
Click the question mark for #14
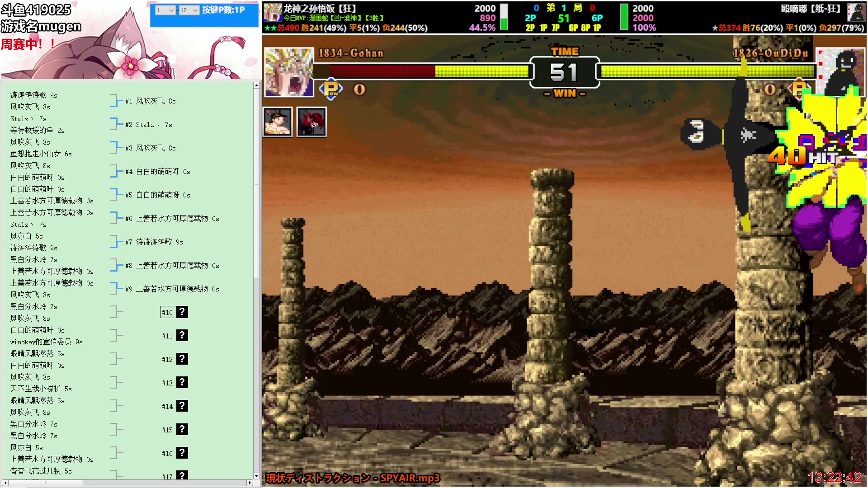[182, 406]
